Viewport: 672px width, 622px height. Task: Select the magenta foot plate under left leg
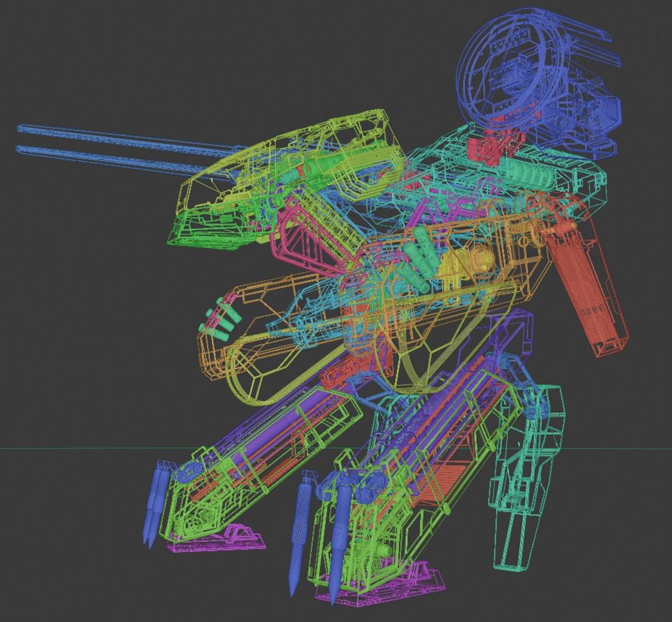217,538
